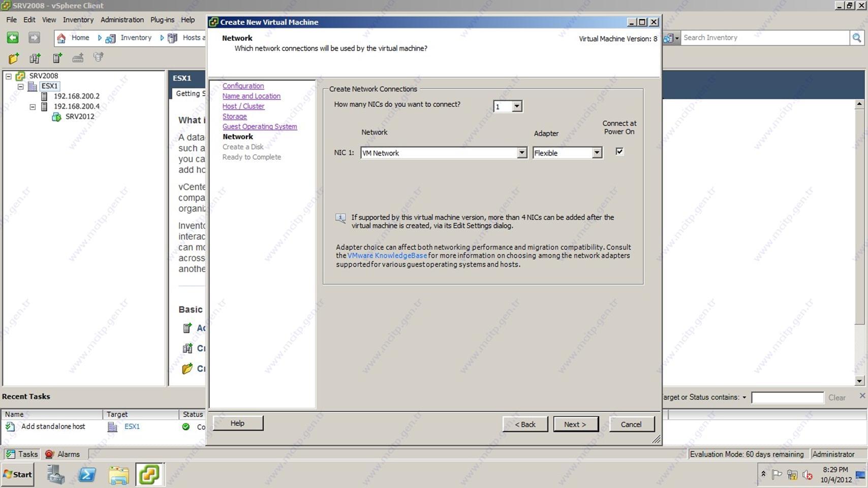This screenshot has height=488, width=868.
Task: Click the host icon for 192.168.200.4
Action: 44,106
